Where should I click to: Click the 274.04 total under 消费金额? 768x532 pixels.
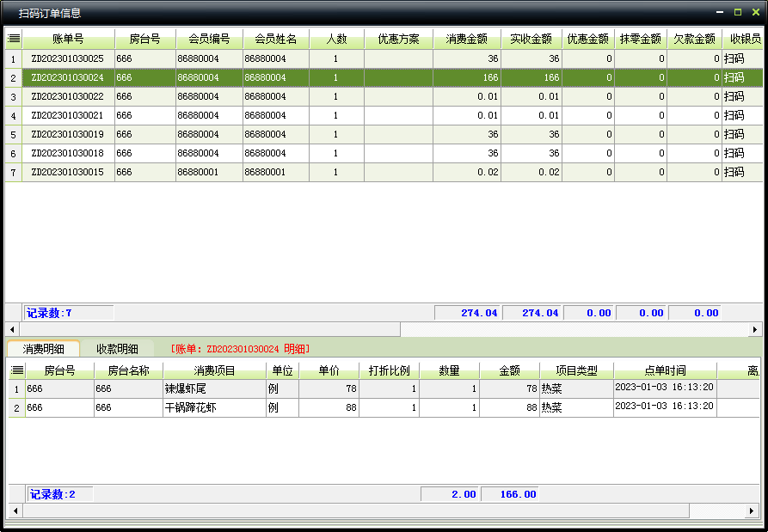pyautogui.click(x=467, y=313)
